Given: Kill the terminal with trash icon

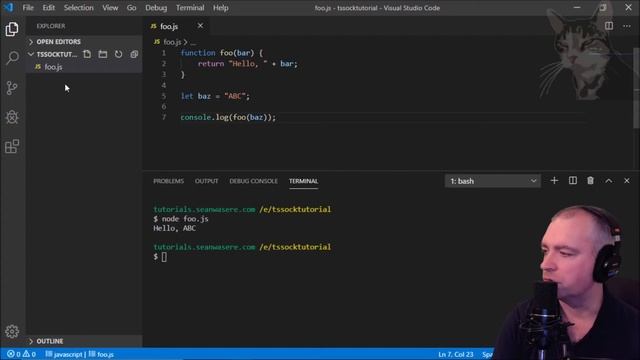Looking at the screenshot, I should point(590,180).
